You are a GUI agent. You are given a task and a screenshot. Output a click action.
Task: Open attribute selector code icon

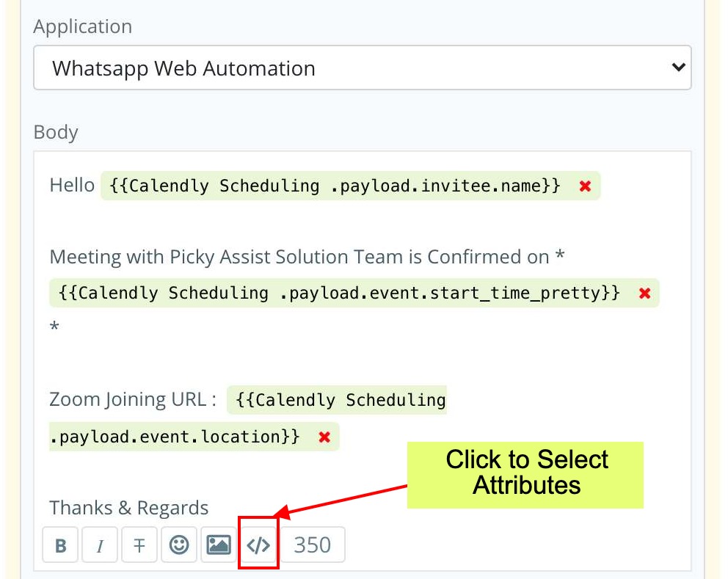tap(258, 545)
